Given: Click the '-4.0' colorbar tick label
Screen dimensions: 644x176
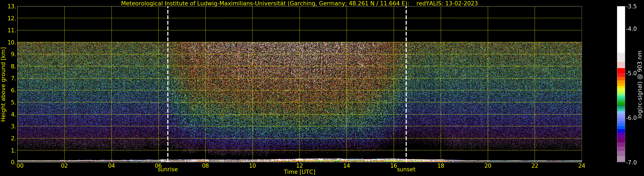Looking at the screenshot, I should pos(631,29).
